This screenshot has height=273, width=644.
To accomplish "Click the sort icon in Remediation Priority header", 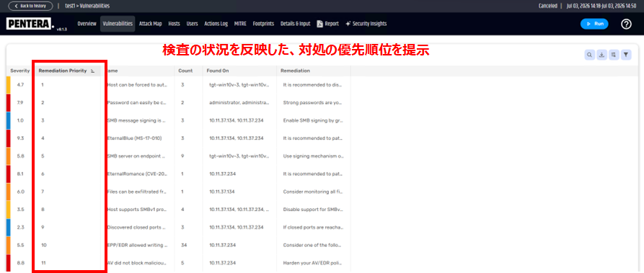I will click(x=92, y=71).
